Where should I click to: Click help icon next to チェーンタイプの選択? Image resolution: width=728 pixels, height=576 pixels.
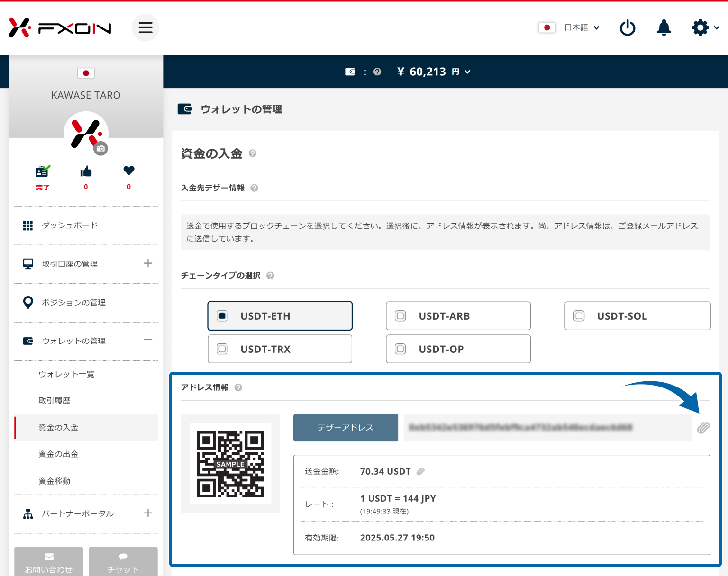coord(270,276)
